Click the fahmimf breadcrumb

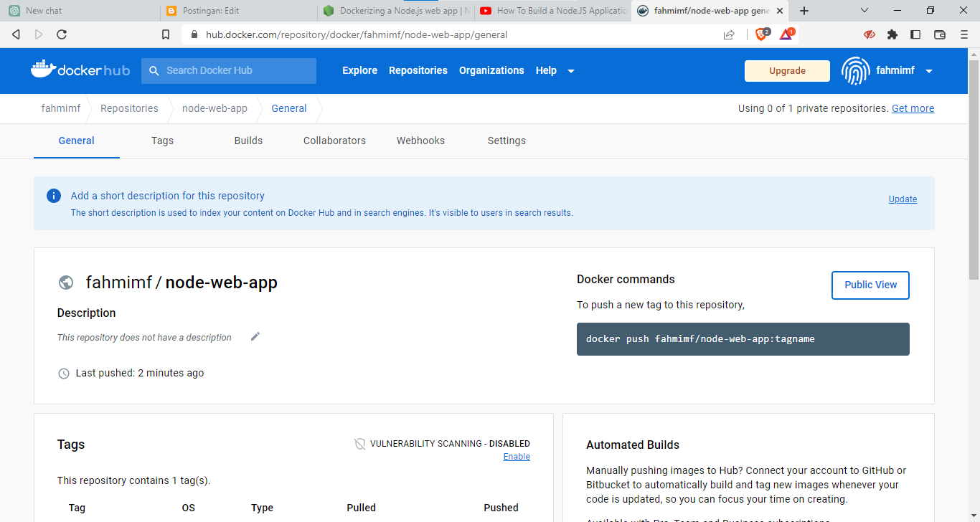61,108
